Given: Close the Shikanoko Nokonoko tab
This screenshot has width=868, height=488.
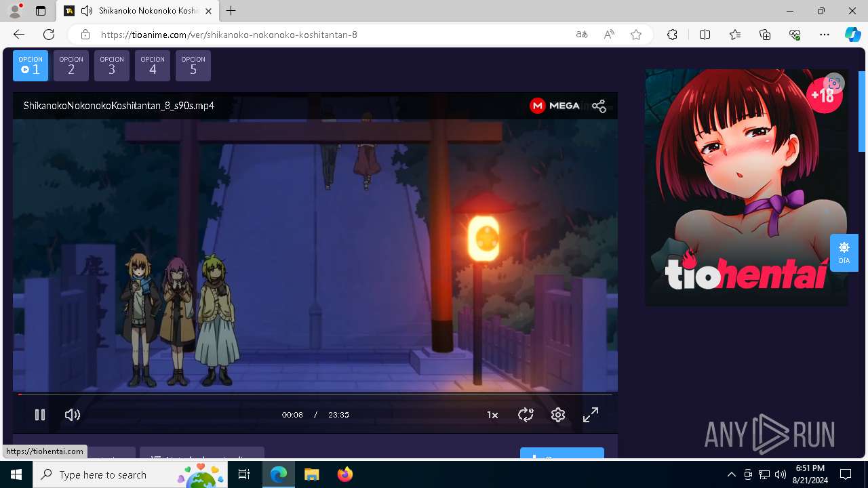Looking at the screenshot, I should pos(209,11).
